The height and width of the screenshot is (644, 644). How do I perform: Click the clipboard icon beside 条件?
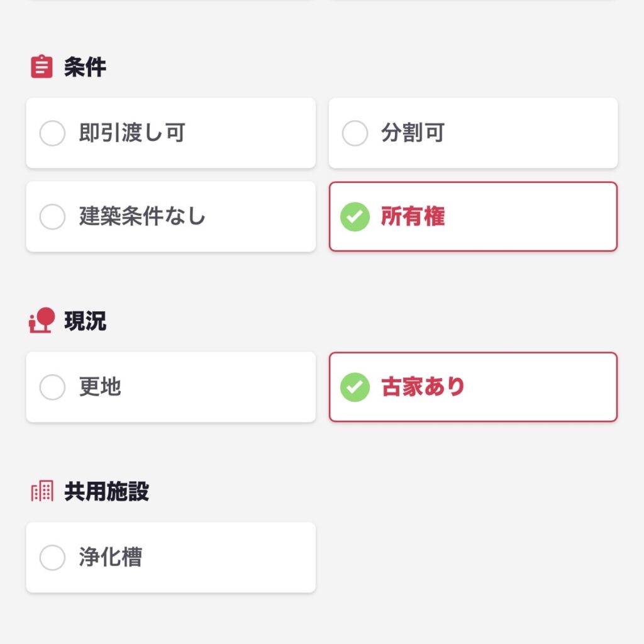coord(42,66)
